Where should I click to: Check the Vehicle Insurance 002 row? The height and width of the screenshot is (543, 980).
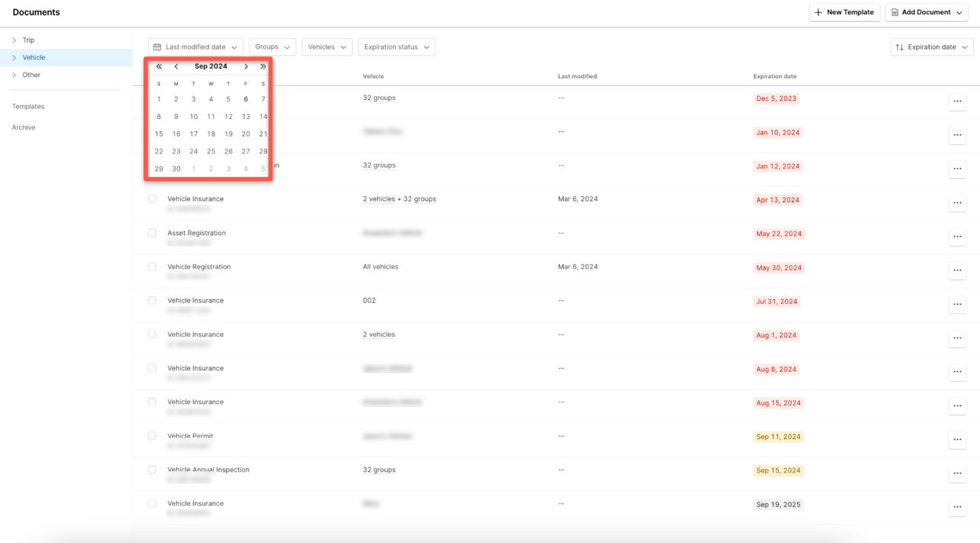click(x=153, y=300)
